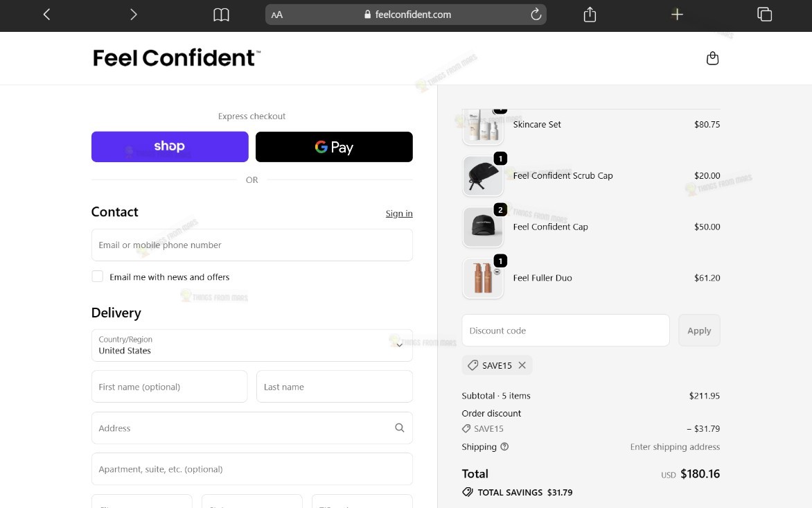Screen dimensions: 812x508
Task: Click the Feel Fuller Duo thumbnail
Action: coord(483,278)
